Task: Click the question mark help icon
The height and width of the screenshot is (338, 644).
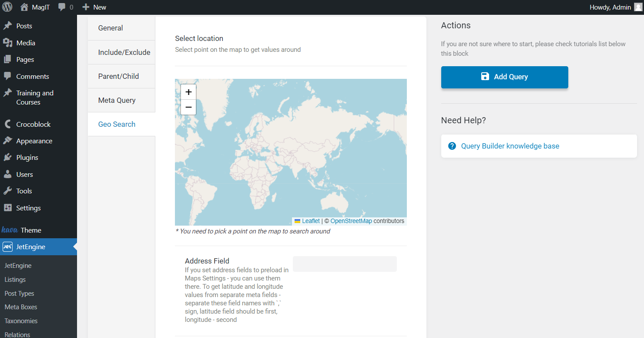Action: 452,146
